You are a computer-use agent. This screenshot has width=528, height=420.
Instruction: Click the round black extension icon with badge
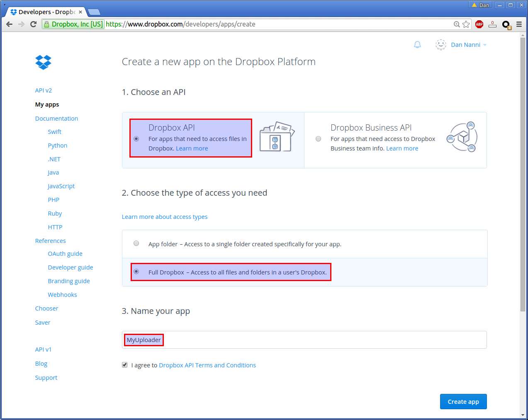tap(506, 24)
